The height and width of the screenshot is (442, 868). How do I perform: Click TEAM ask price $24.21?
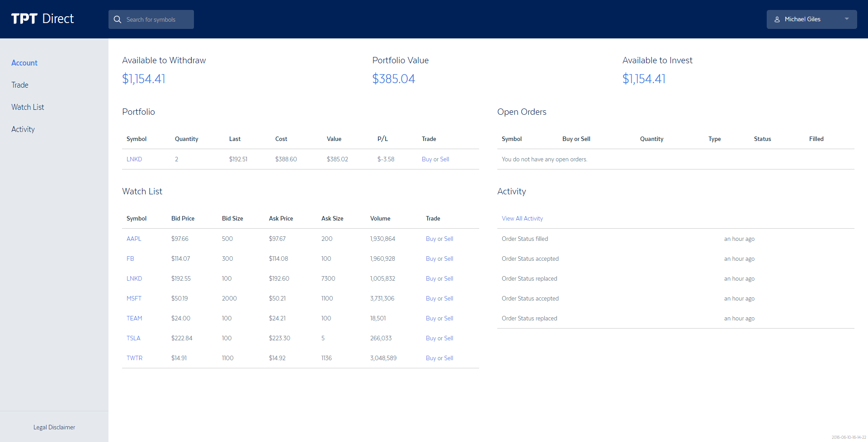coord(277,318)
